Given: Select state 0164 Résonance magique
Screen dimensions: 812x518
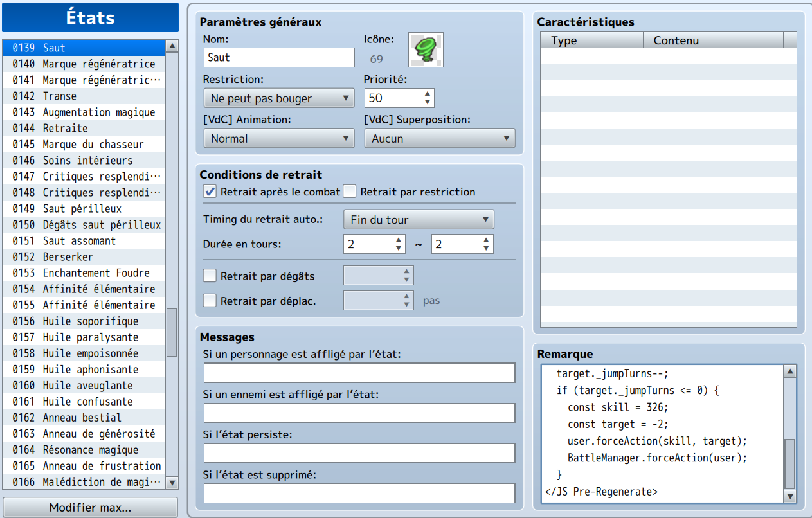Looking at the screenshot, I should (x=84, y=449).
